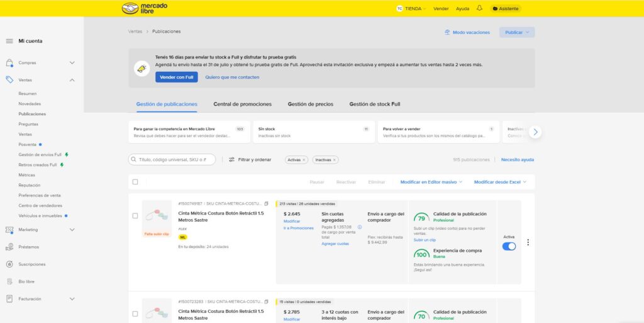Expand the Publicar dropdown

(x=517, y=32)
